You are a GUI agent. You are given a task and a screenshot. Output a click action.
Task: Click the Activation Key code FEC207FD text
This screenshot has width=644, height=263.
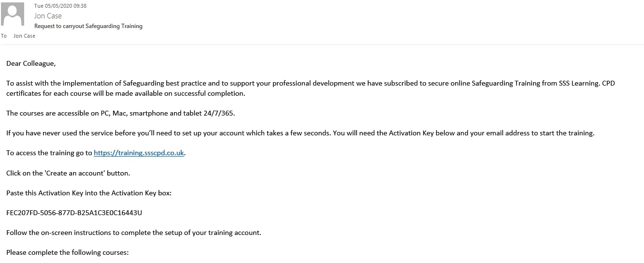click(74, 213)
